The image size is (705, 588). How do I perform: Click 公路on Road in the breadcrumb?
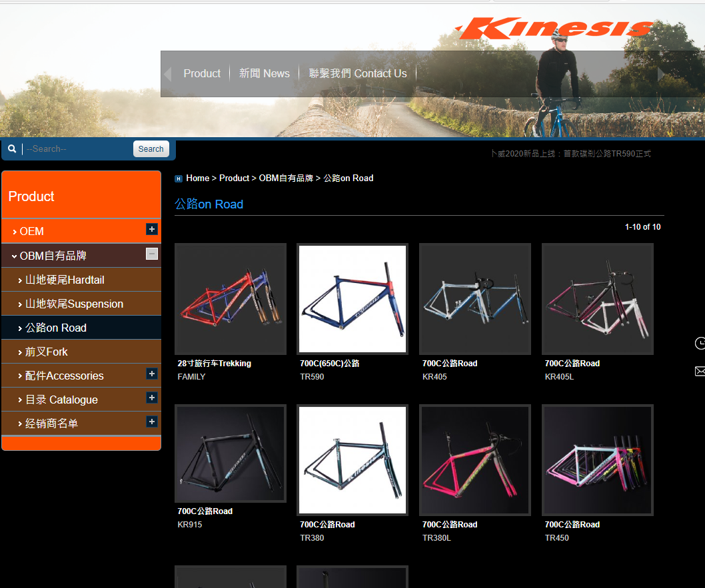click(349, 178)
